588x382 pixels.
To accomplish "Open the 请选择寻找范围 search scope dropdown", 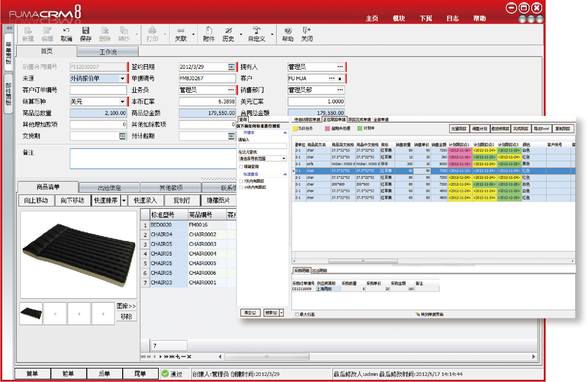I will [x=284, y=159].
